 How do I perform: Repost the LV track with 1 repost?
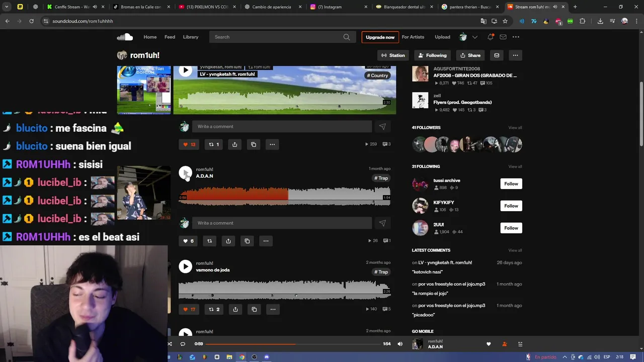[x=214, y=144]
